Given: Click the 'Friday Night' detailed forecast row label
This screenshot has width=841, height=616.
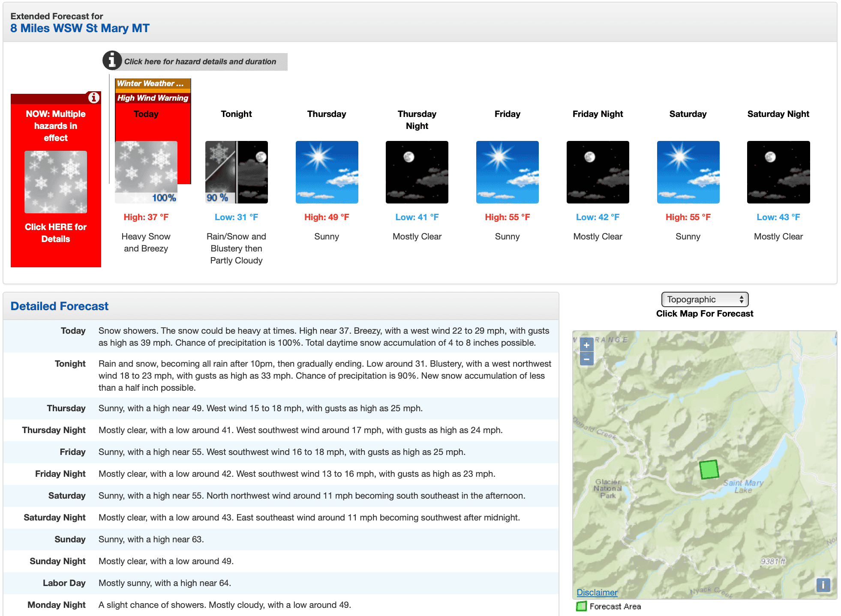Looking at the screenshot, I should click(x=60, y=474).
